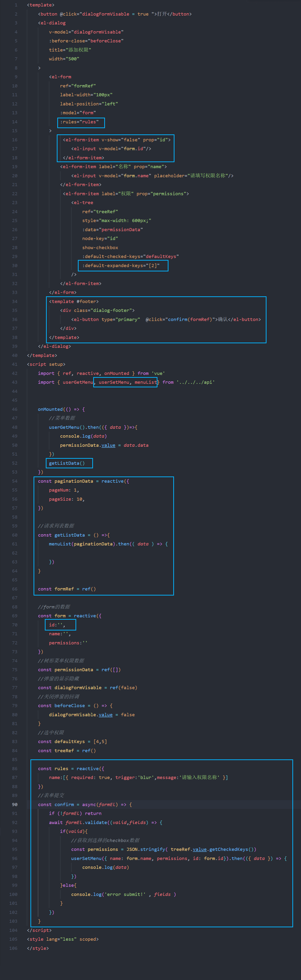Click the pageSize: 10, property

[67, 499]
